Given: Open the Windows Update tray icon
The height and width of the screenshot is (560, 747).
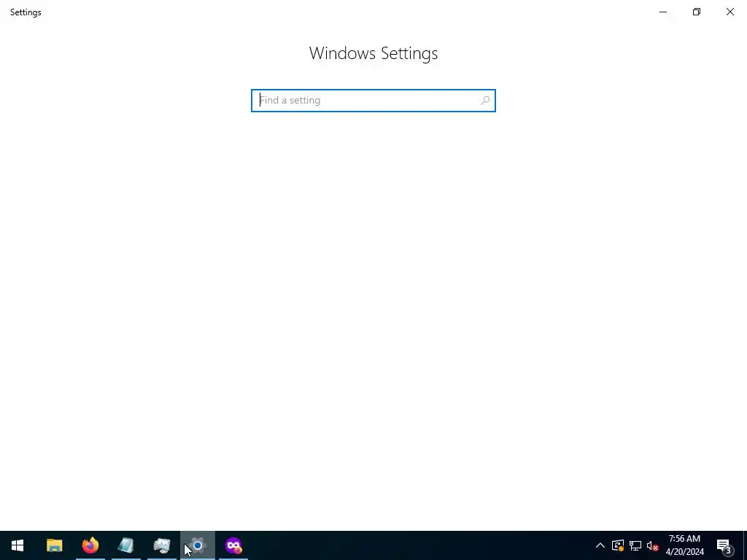Looking at the screenshot, I should (618, 545).
